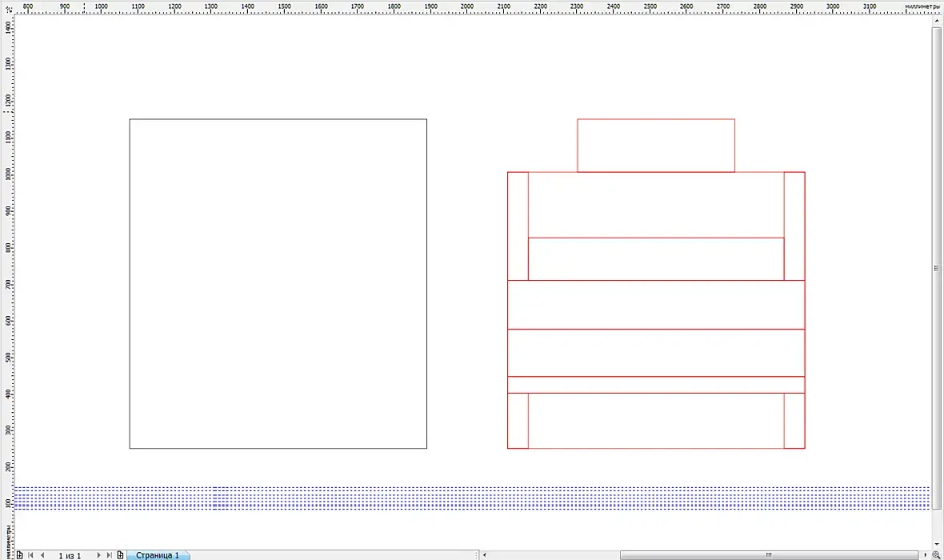The width and height of the screenshot is (944, 560).
Task: Go to the next page
Action: (98, 555)
